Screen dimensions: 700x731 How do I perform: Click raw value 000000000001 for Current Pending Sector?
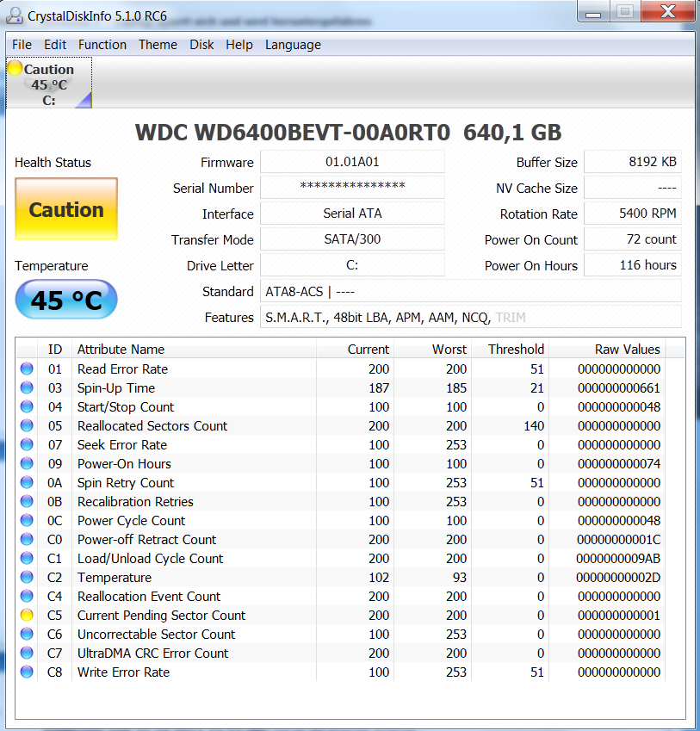click(619, 616)
